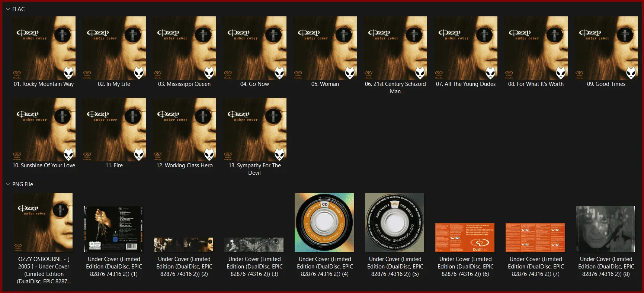Click the PNG File group header label
The width and height of the screenshot is (644, 293).
(x=23, y=184)
